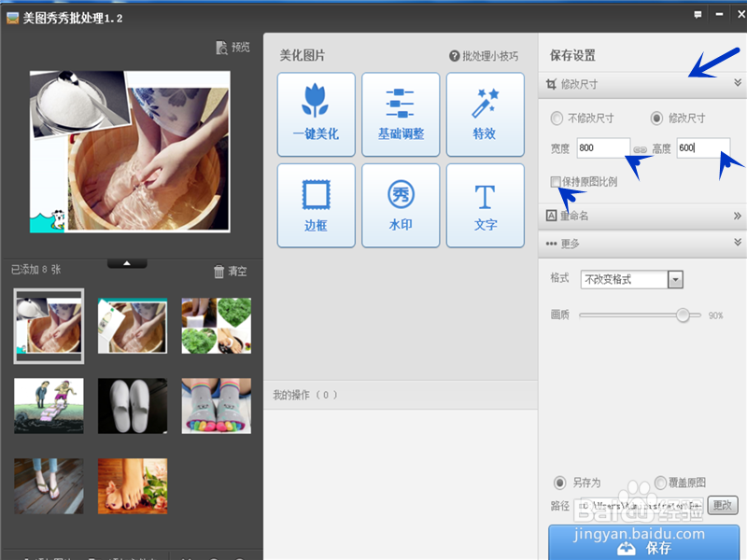Click the 保存 save button
The height and width of the screenshot is (560, 747).
(x=643, y=547)
